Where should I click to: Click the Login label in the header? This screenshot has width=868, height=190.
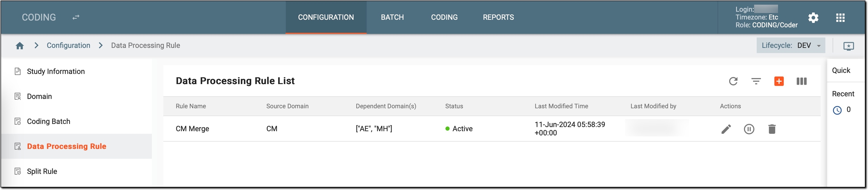pyautogui.click(x=744, y=9)
